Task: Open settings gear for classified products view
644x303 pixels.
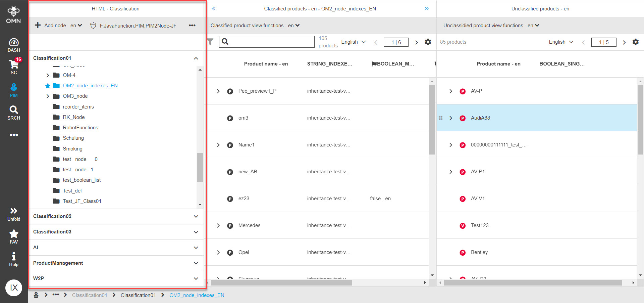Action: point(428,42)
